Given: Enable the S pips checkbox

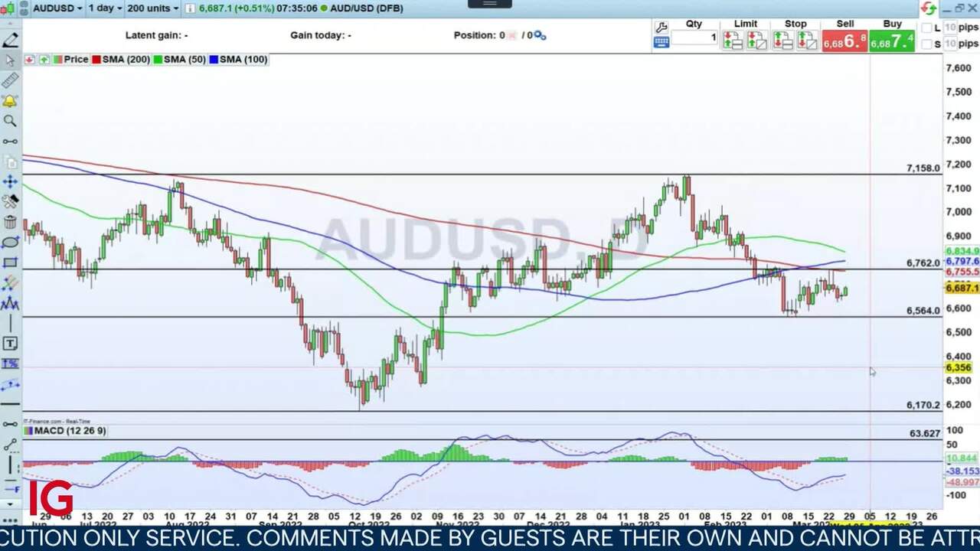Looking at the screenshot, I should pos(927,44).
